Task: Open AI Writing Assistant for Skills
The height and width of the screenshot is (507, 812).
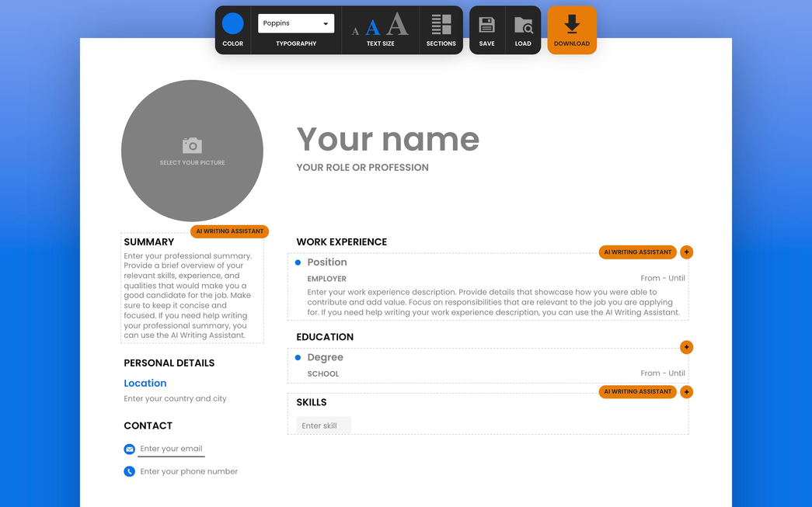Action: click(637, 392)
